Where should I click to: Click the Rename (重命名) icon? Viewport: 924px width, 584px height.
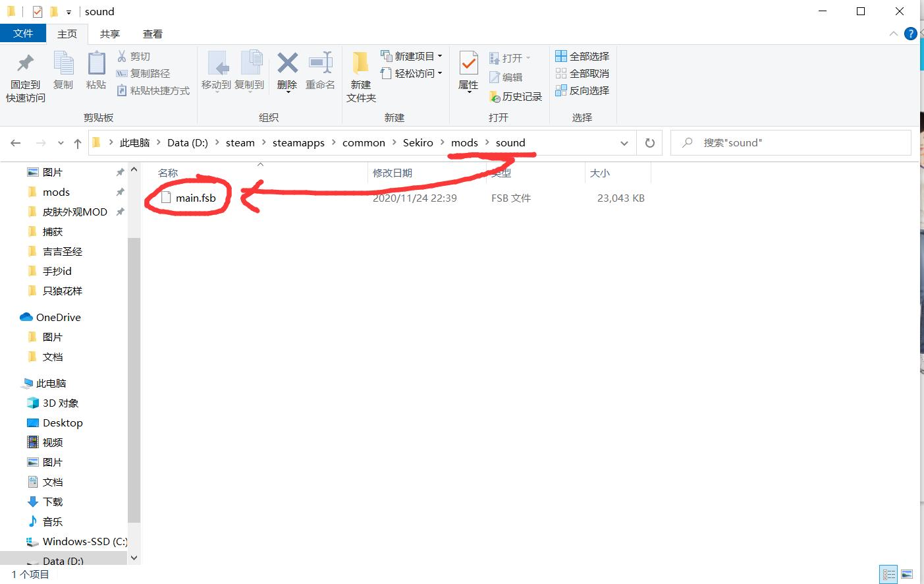pyautogui.click(x=321, y=64)
